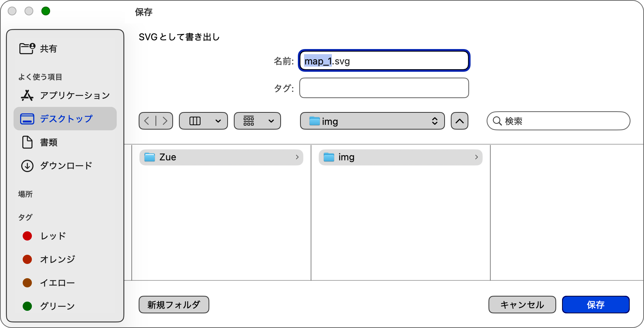This screenshot has height=328, width=644.
Task: Open the img location path dropdown
Action: (372, 121)
